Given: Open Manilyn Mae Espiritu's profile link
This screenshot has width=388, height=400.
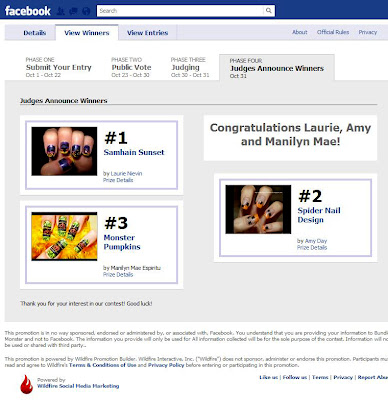Looking at the screenshot, I should point(136,268).
